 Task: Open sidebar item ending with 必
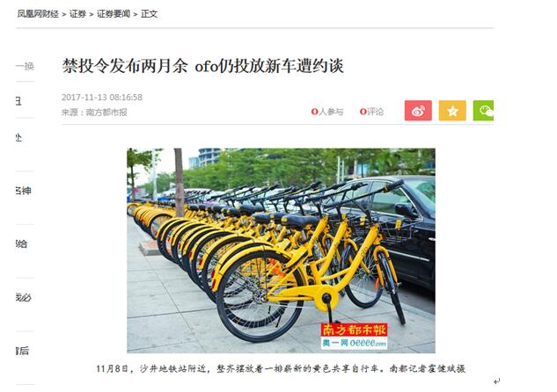tap(24, 297)
